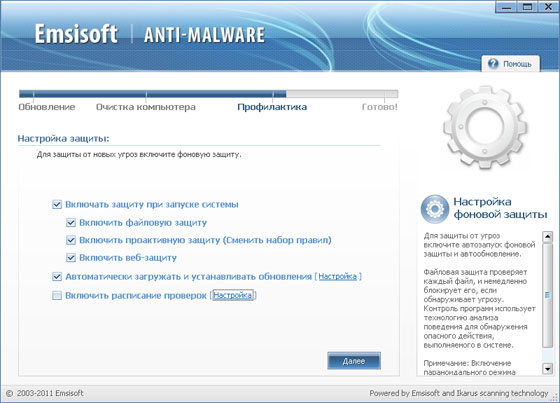Enable 'Включить расписание проверок' checkbox
Viewport: 560px width, 403px height.
tap(57, 295)
